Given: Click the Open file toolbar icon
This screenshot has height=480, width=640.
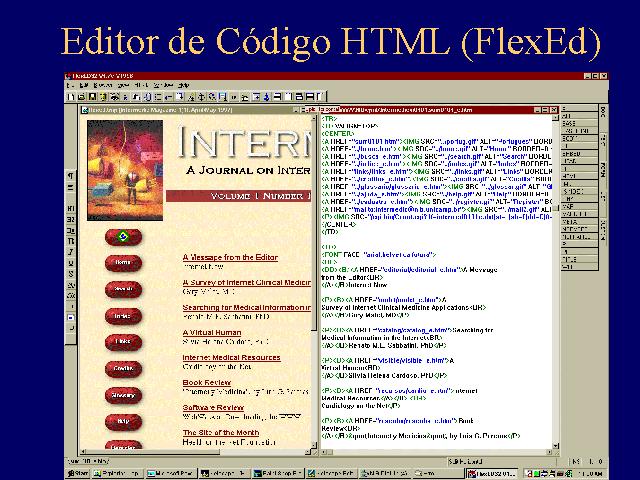Looking at the screenshot, I should (x=81, y=97).
